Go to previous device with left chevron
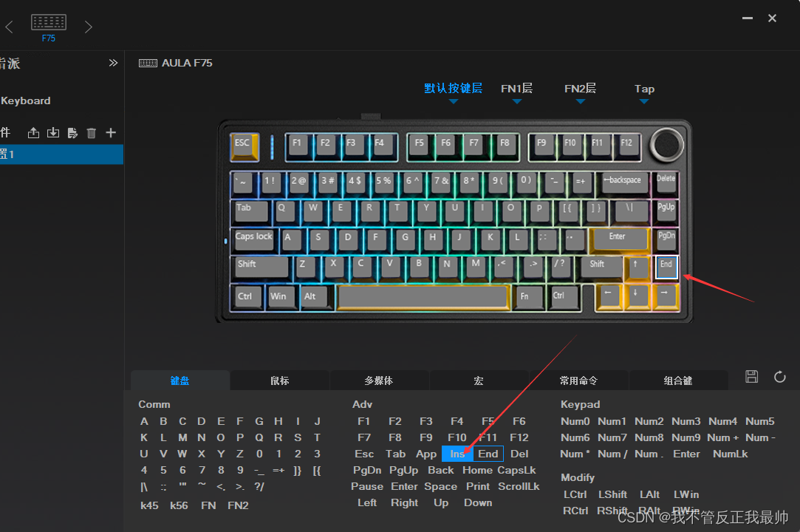 tap(9, 27)
